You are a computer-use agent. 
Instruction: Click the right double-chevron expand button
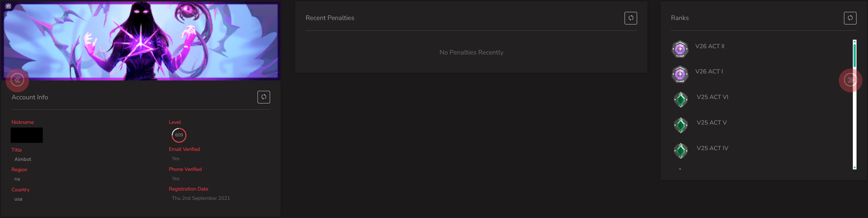tap(850, 80)
